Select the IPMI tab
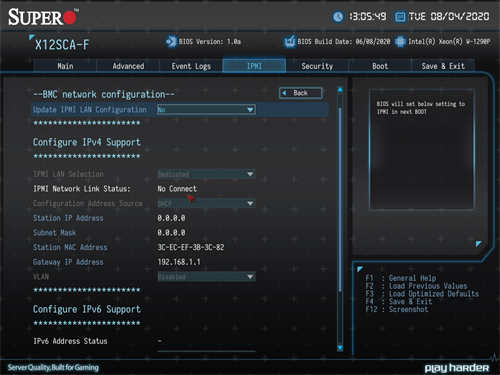Image resolution: width=500 pixels, height=375 pixels. (x=254, y=66)
